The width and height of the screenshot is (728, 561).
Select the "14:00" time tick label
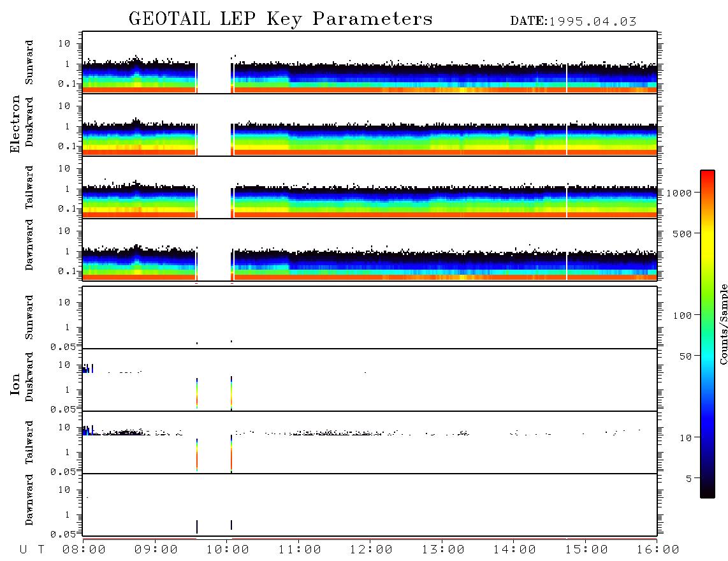pyautogui.click(x=514, y=550)
